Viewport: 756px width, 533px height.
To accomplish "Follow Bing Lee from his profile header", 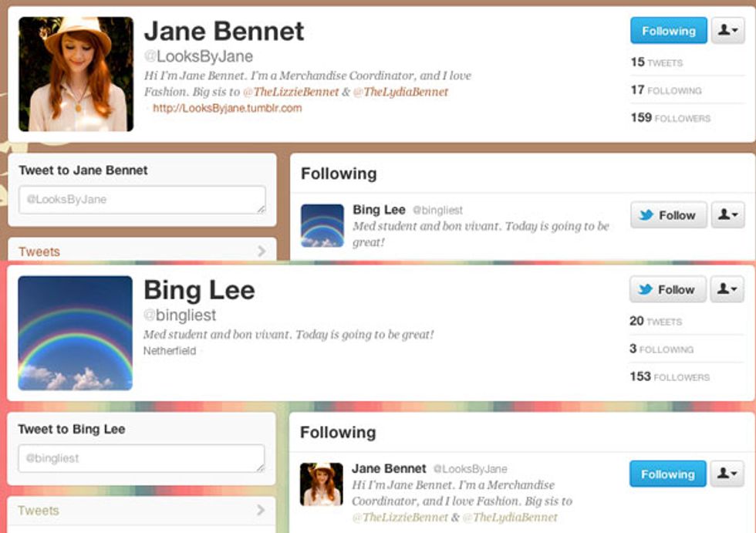I will click(x=668, y=289).
